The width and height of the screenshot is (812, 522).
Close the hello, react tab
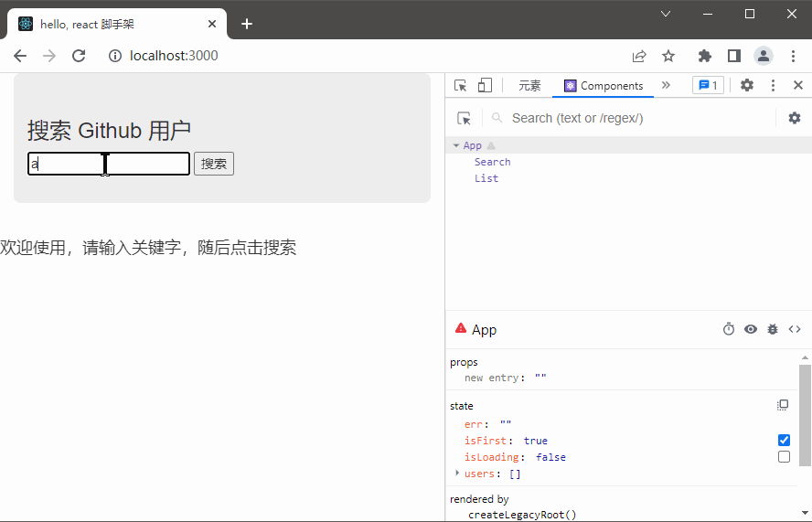pos(212,24)
